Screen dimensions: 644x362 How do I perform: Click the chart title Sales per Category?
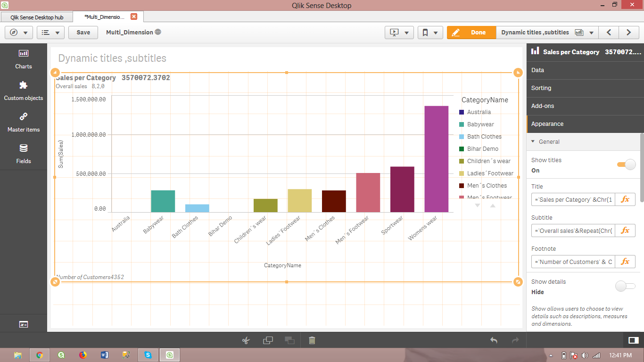pos(86,78)
